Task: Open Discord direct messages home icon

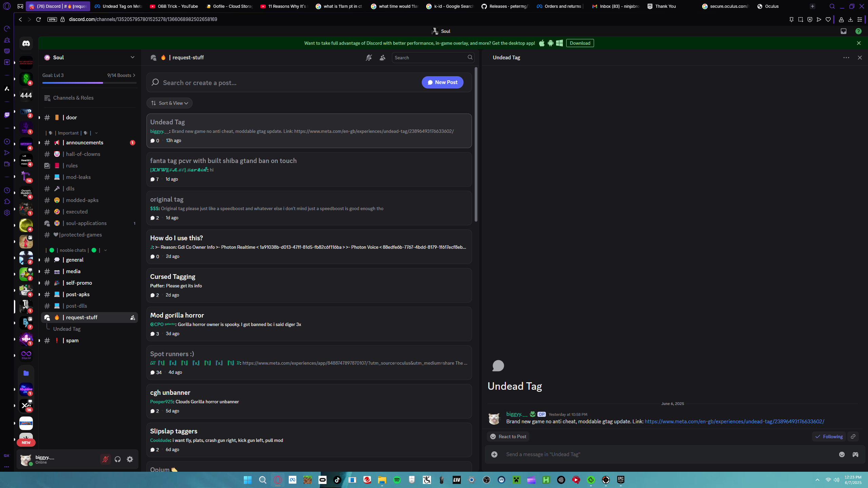Action: [26, 43]
